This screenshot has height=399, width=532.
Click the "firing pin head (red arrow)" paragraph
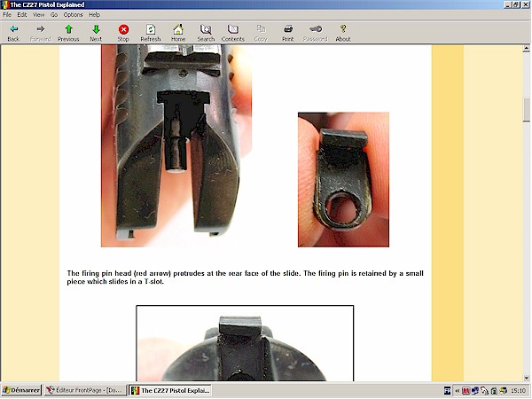245,278
